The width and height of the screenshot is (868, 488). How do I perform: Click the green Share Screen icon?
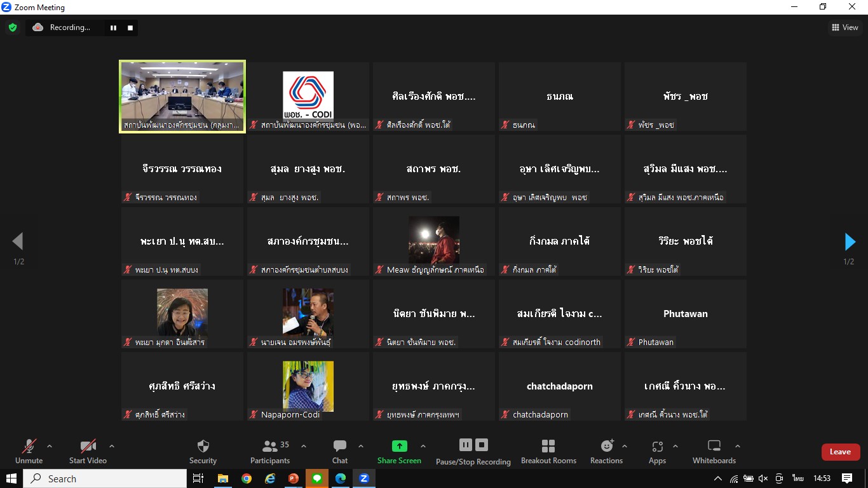point(399,446)
